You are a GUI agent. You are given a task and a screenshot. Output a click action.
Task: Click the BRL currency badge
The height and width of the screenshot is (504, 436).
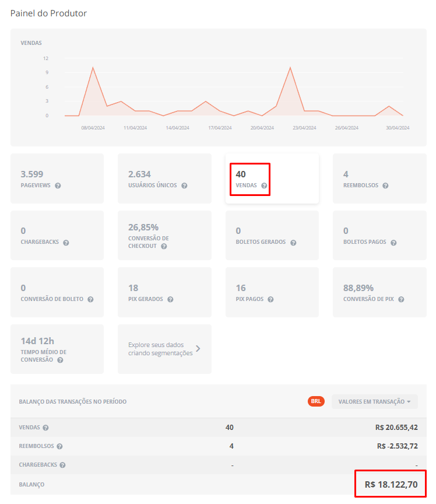point(316,401)
